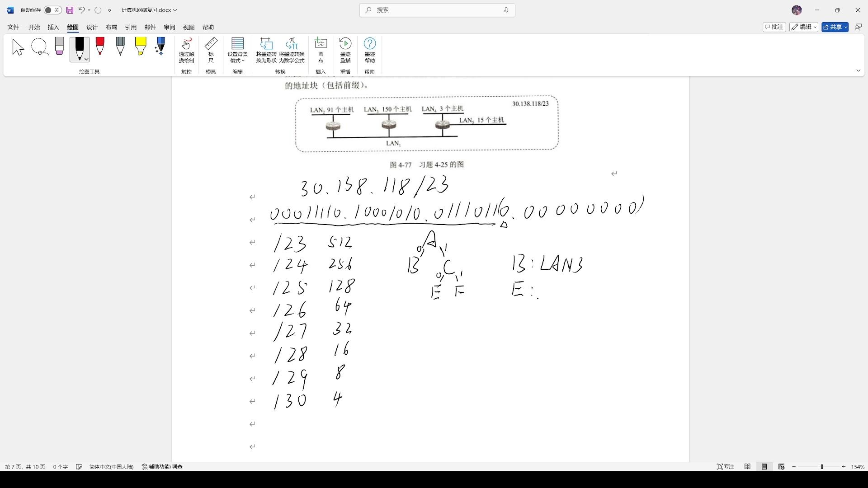868x488 pixels.
Task: Click the Share (共享) button
Action: click(x=835, y=27)
